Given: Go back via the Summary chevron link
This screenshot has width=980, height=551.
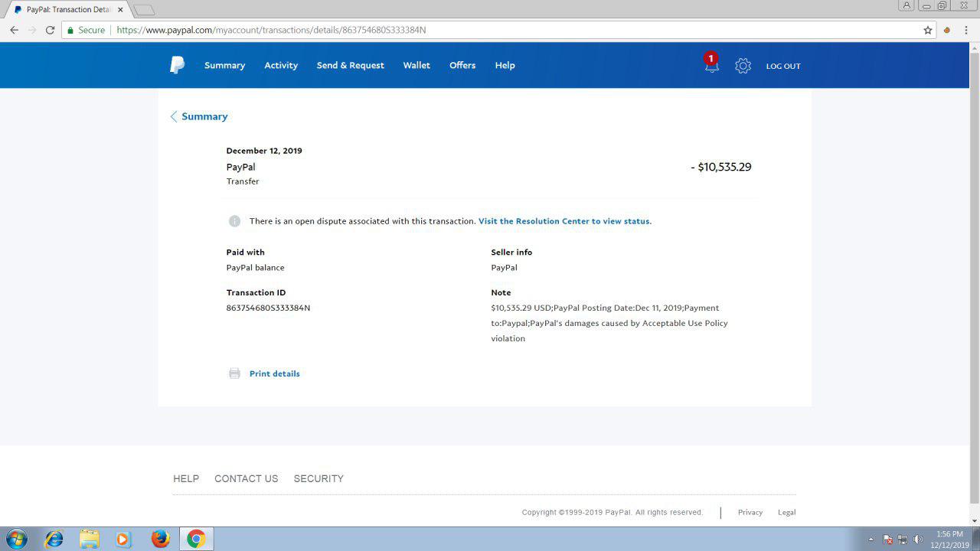Looking at the screenshot, I should 199,116.
